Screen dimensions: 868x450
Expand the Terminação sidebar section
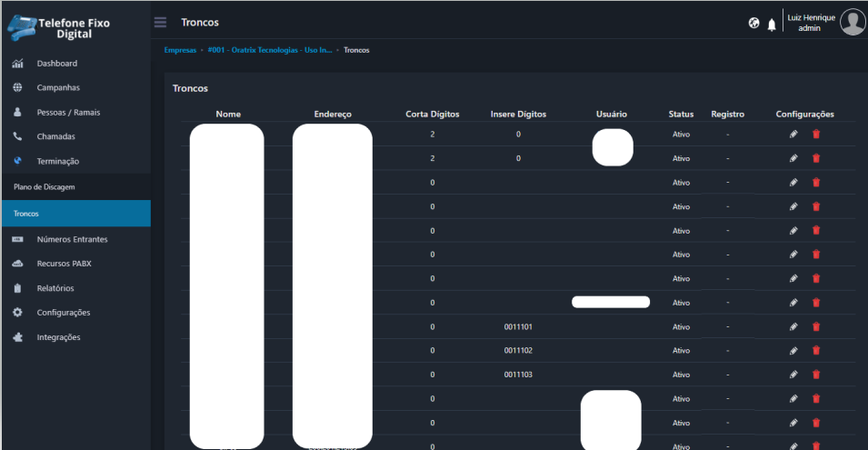[58, 161]
